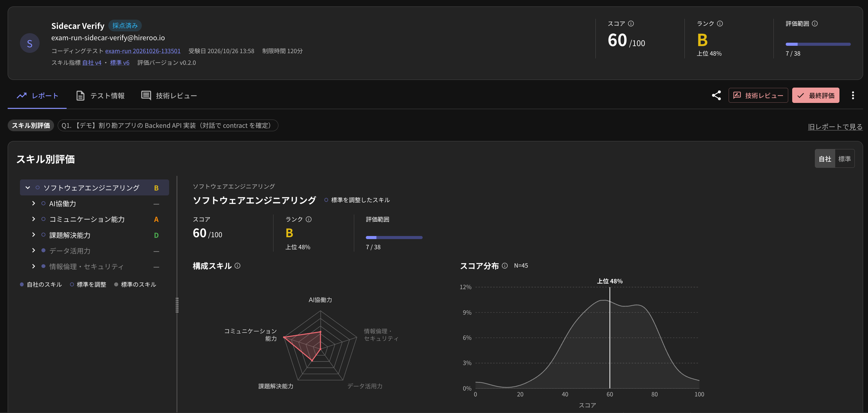Click the info icon next to スコア in header

pos(631,24)
